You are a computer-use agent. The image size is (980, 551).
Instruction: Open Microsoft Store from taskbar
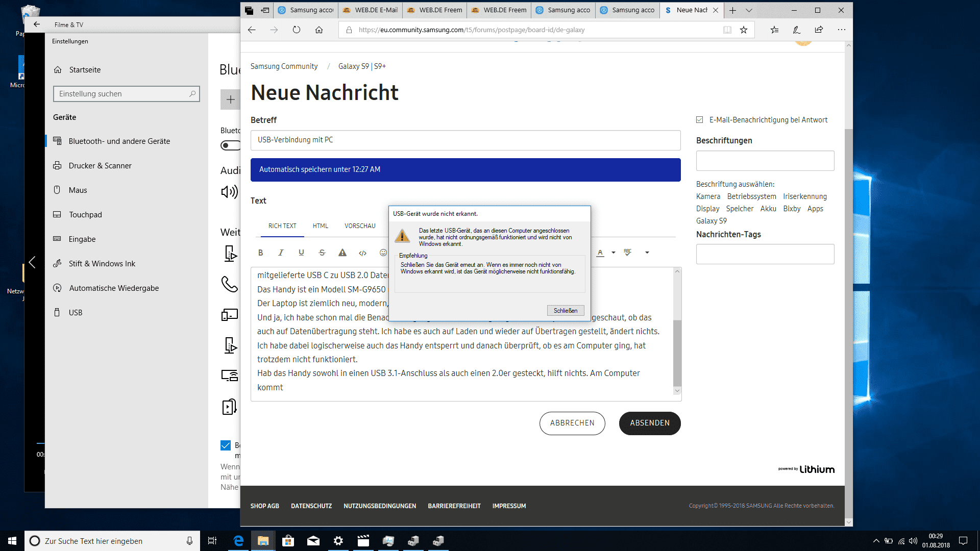tap(288, 541)
